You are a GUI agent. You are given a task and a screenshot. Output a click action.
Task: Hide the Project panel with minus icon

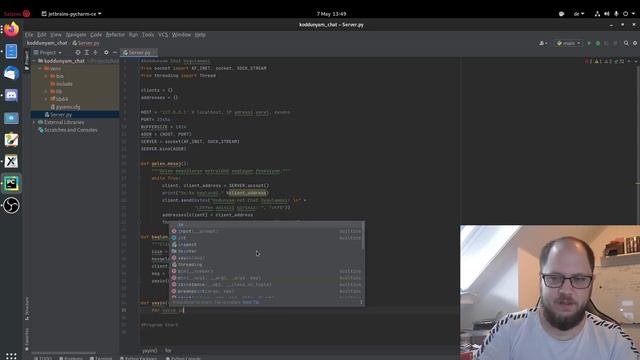115,52
